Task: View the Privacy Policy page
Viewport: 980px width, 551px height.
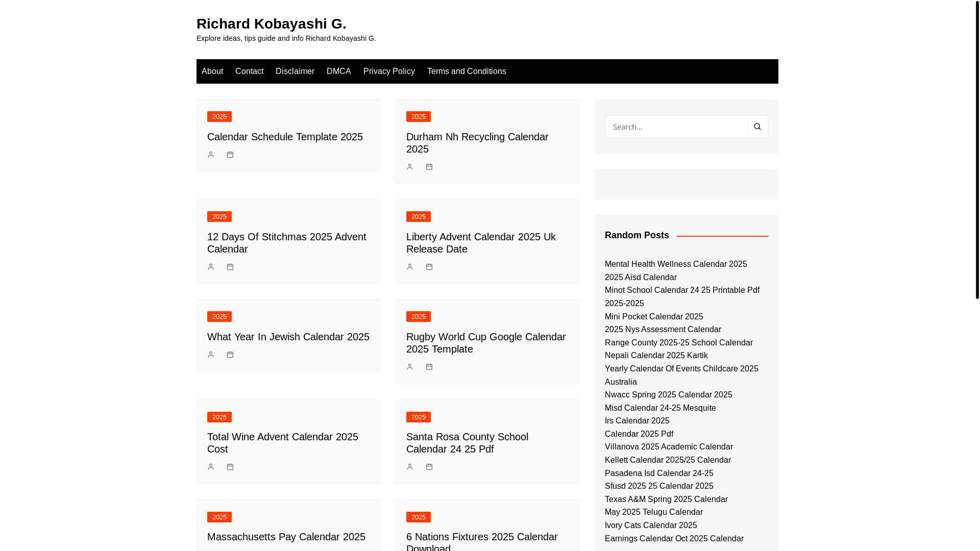Action: 389,71
